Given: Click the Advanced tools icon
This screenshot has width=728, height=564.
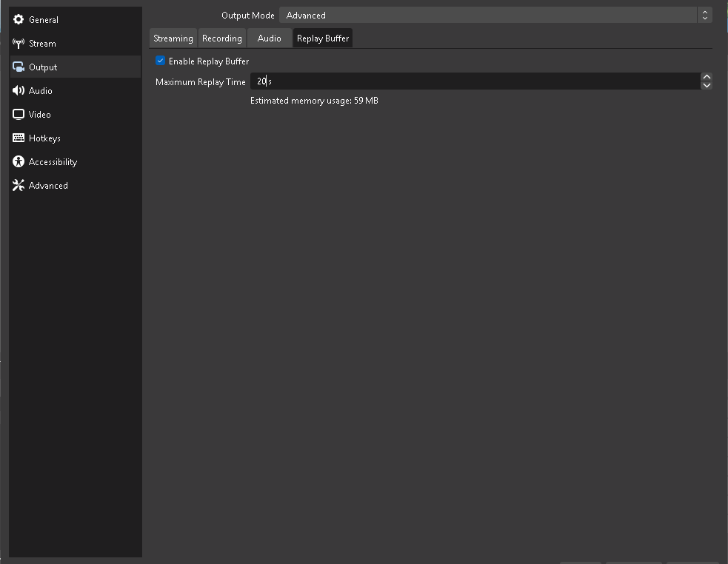Looking at the screenshot, I should 19,185.
